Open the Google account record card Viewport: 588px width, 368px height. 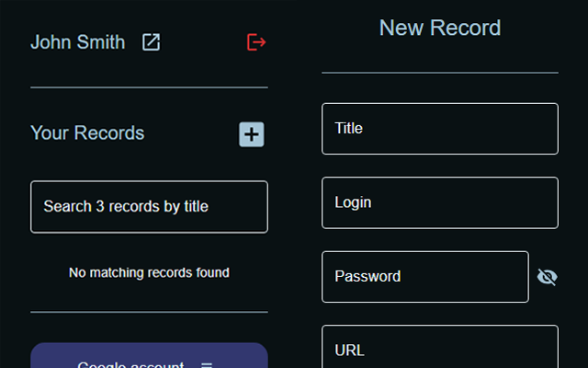[x=149, y=355]
